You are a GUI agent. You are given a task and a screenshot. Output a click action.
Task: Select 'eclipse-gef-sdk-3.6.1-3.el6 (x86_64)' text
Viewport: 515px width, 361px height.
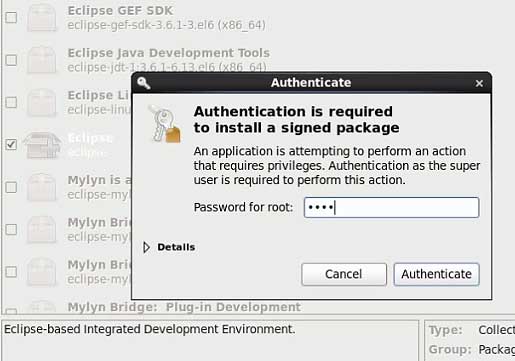pos(167,25)
